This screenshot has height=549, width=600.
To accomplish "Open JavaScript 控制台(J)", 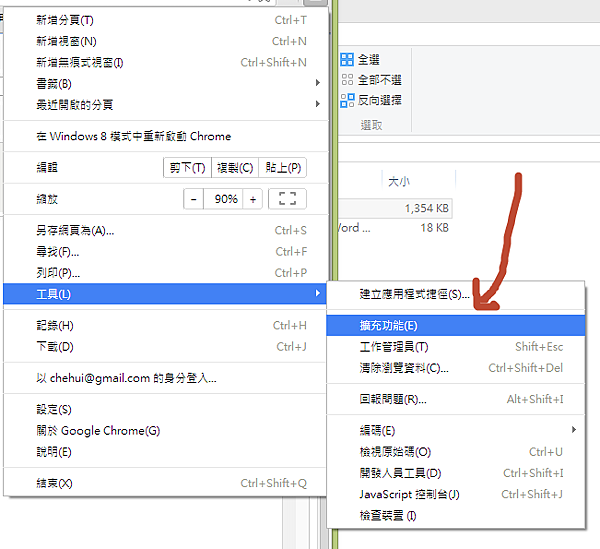I will pyautogui.click(x=456, y=494).
